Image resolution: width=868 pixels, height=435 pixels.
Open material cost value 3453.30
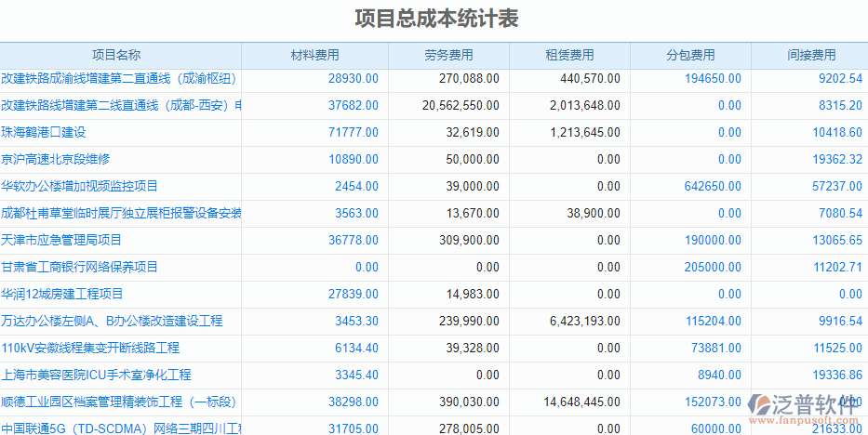(x=356, y=322)
